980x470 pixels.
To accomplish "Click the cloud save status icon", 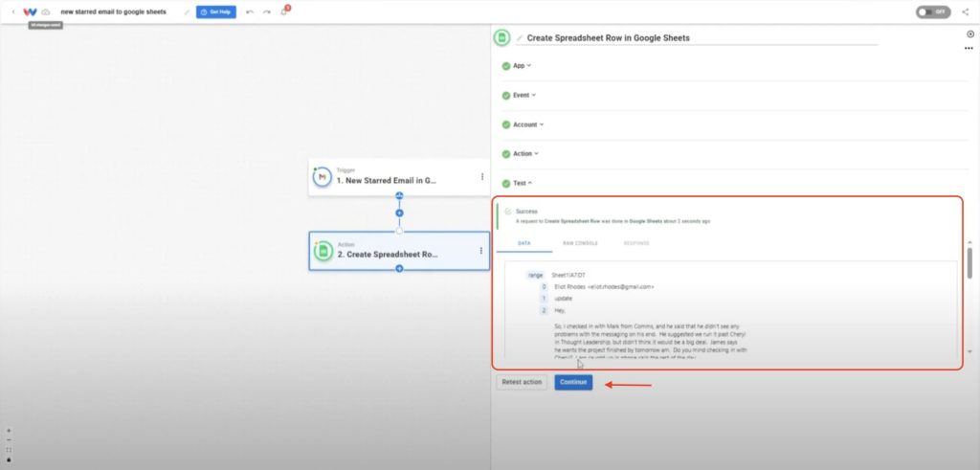I will 46,11.
